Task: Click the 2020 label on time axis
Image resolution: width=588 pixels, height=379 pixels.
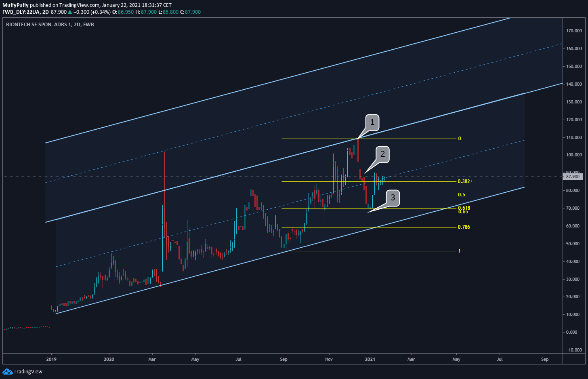Action: point(109,359)
